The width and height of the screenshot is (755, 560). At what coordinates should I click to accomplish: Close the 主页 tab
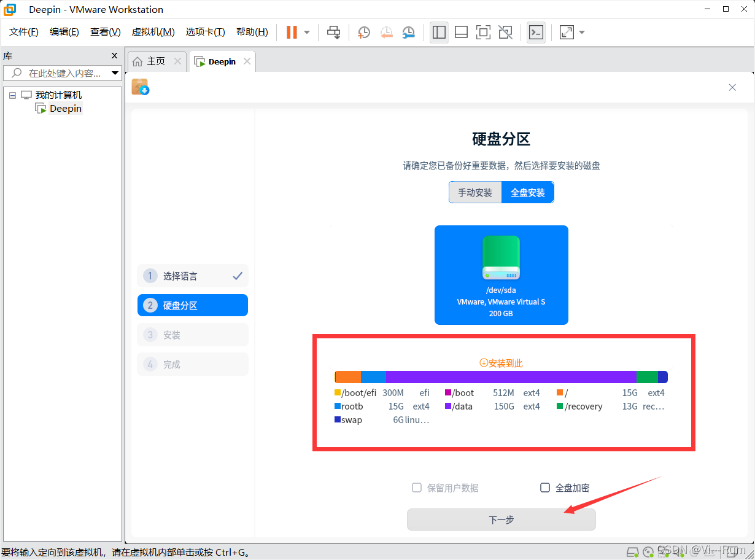point(177,61)
